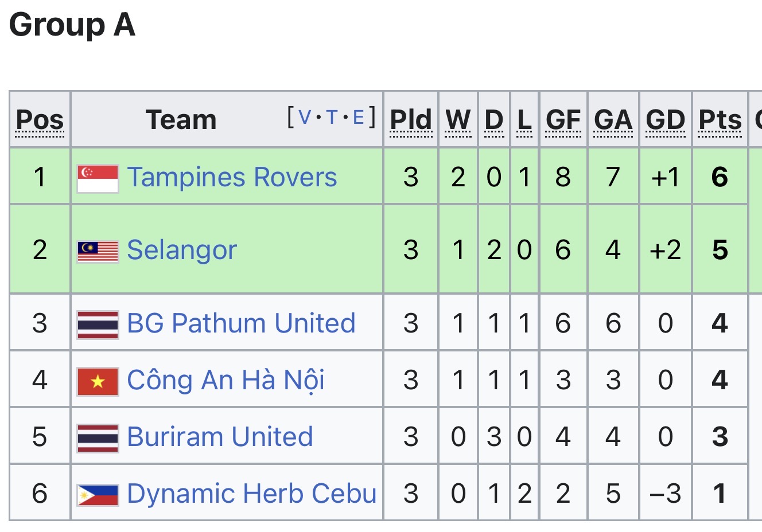
Task: Open the Selangor team link
Action: 182,250
